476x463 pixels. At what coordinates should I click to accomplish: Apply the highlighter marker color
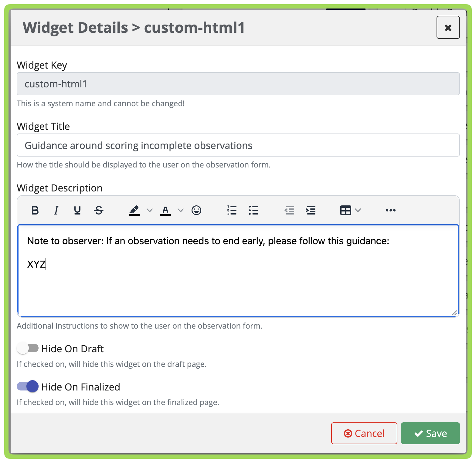pyautogui.click(x=134, y=210)
